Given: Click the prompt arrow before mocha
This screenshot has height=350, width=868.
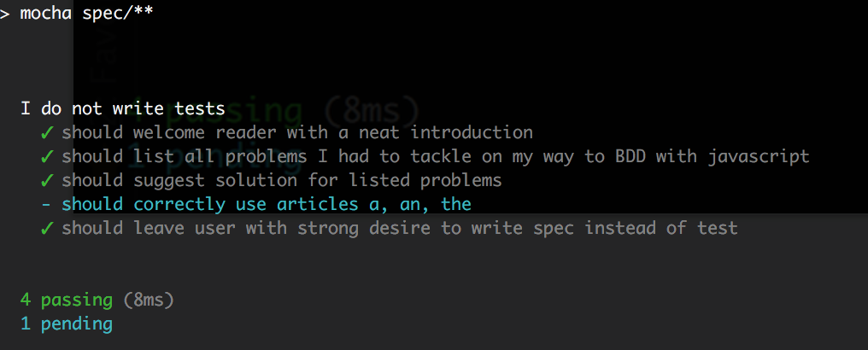Looking at the screenshot, I should click(5, 14).
